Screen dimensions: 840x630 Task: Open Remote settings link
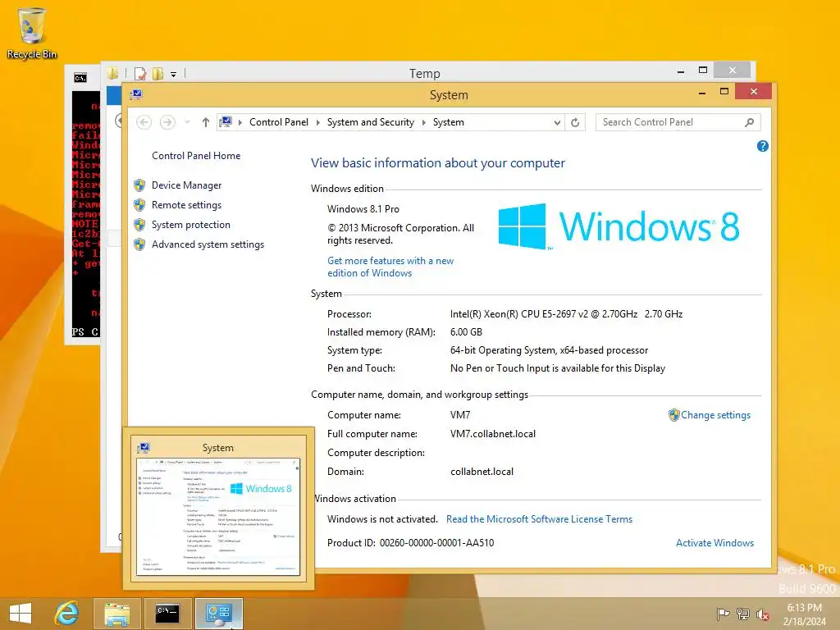pos(186,205)
